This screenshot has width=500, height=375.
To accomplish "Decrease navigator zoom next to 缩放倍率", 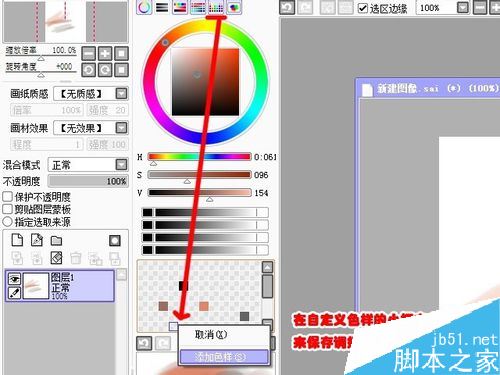I will (89, 53).
